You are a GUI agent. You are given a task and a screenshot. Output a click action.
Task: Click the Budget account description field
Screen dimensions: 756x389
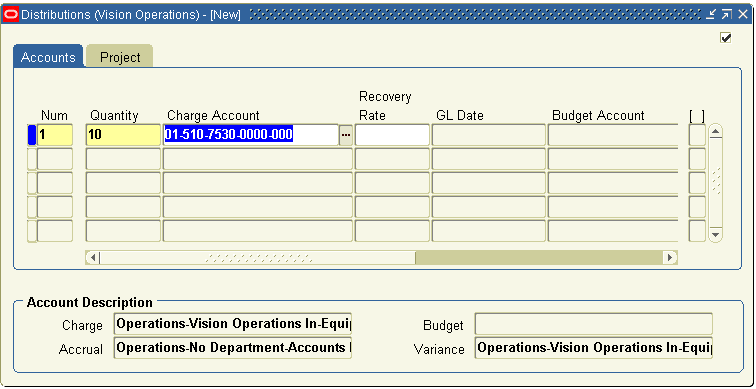coord(594,323)
